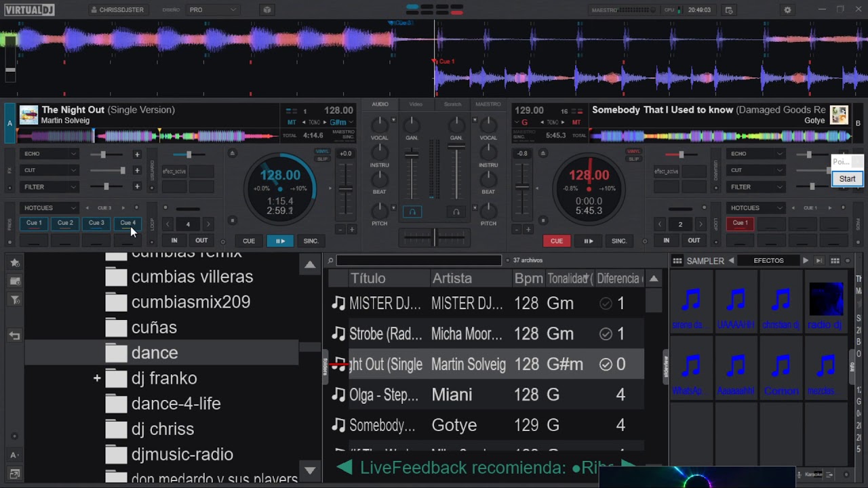Open the HOTCUES pad mode dropdown on deck B
The height and width of the screenshot is (488, 868).
756,208
